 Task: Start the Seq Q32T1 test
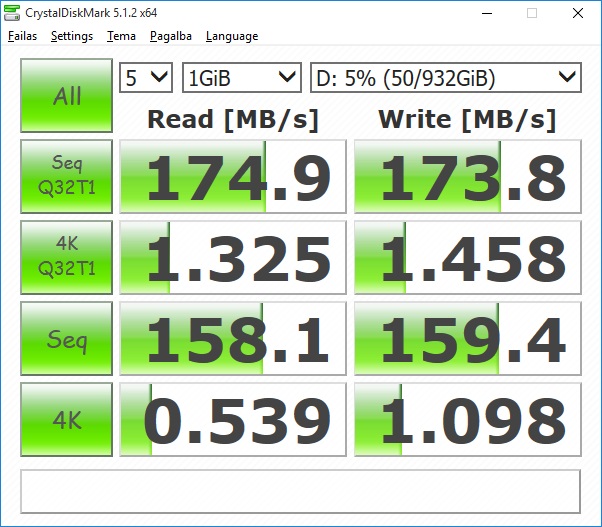pos(66,177)
